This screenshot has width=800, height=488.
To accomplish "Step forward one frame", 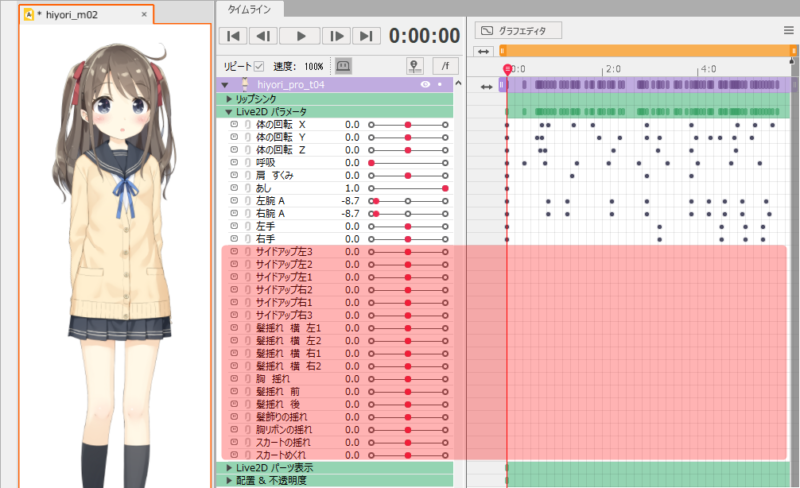I will click(x=336, y=36).
